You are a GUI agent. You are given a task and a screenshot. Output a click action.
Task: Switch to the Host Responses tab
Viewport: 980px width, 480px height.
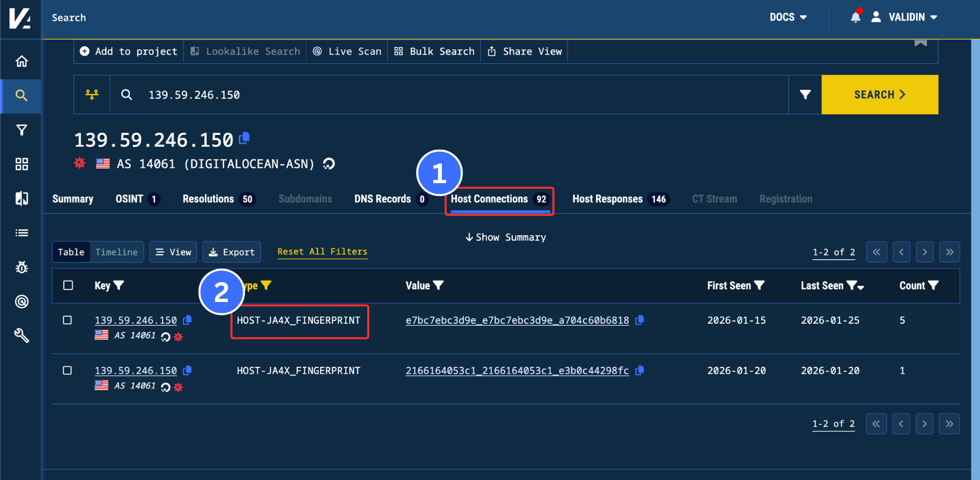point(608,199)
